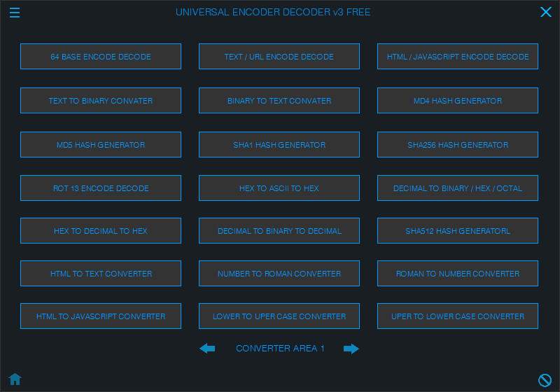This screenshot has height=392, width=560.
Task: Open Text / URL Encode Decode
Action: pos(279,57)
